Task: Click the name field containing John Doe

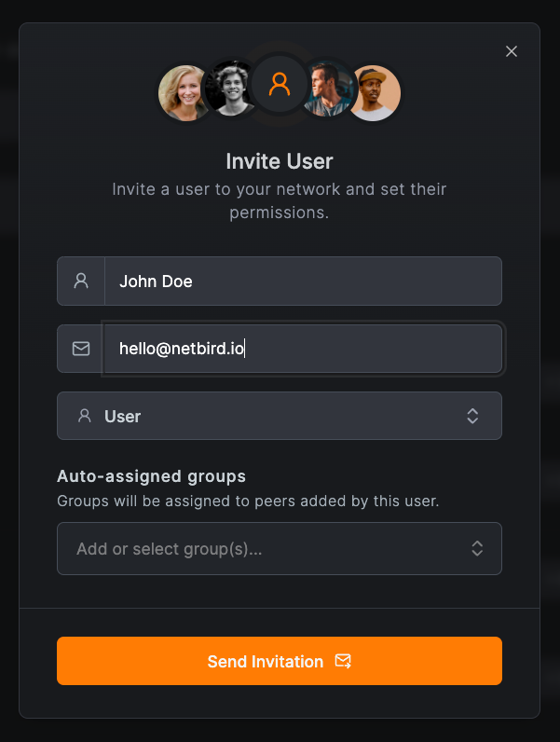Action: tap(303, 281)
